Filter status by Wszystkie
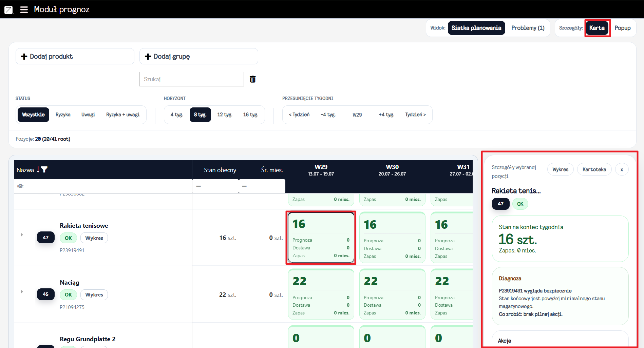This screenshot has width=644, height=348. (x=33, y=115)
